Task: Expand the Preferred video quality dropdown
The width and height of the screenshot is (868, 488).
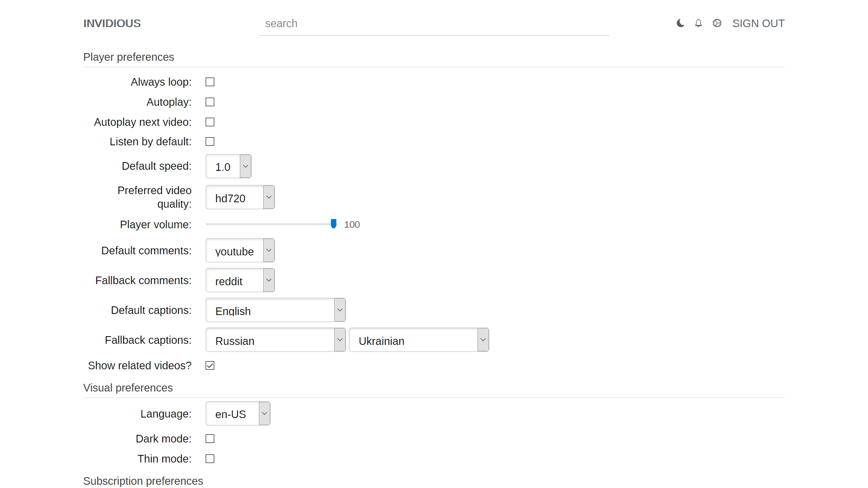Action: point(240,197)
